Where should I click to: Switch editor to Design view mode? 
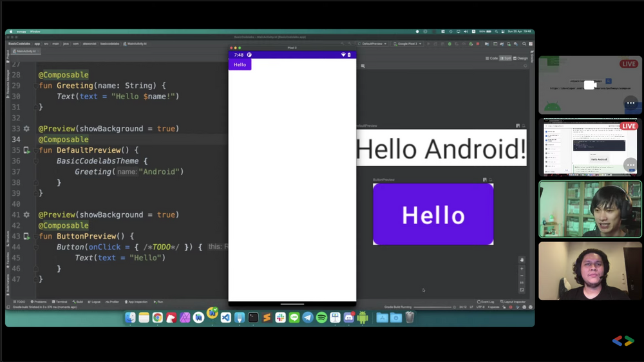(520, 58)
